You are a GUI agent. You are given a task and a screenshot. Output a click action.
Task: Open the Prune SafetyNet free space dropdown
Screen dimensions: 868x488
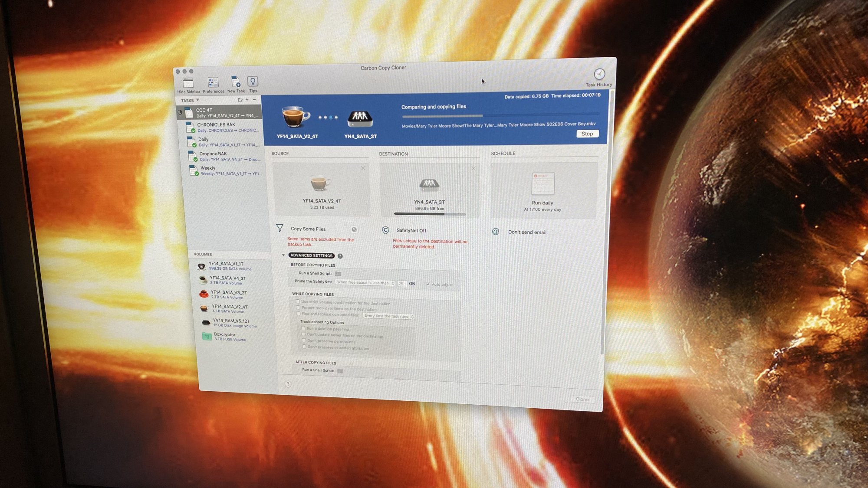pos(365,283)
